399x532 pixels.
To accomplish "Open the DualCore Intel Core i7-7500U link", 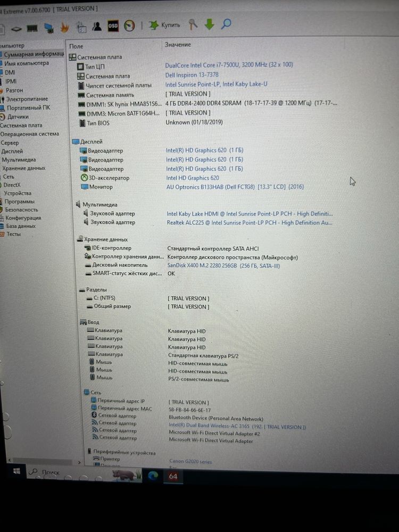I will pos(229,64).
